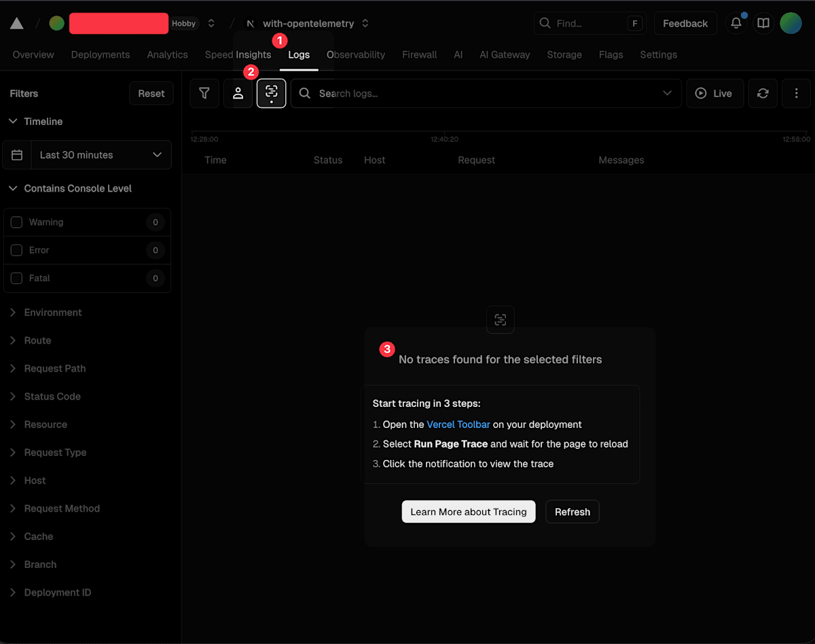
Task: Focus the Search logs input
Action: (x=486, y=93)
